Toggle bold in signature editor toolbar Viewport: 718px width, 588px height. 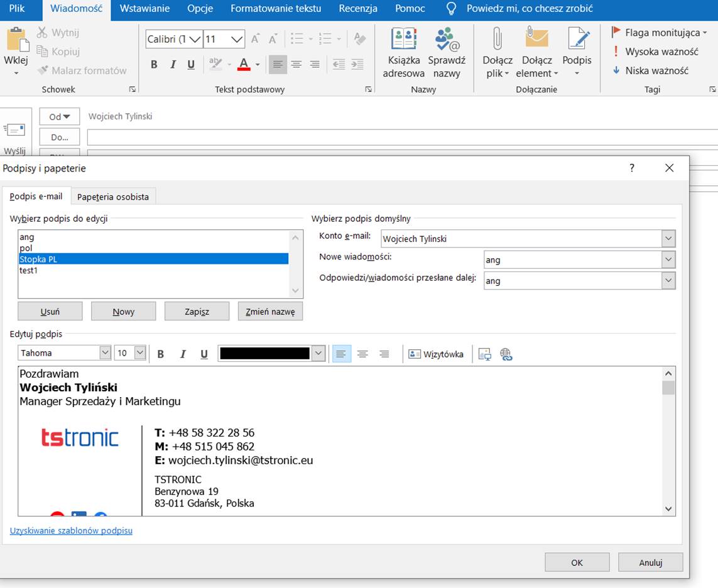(161, 354)
